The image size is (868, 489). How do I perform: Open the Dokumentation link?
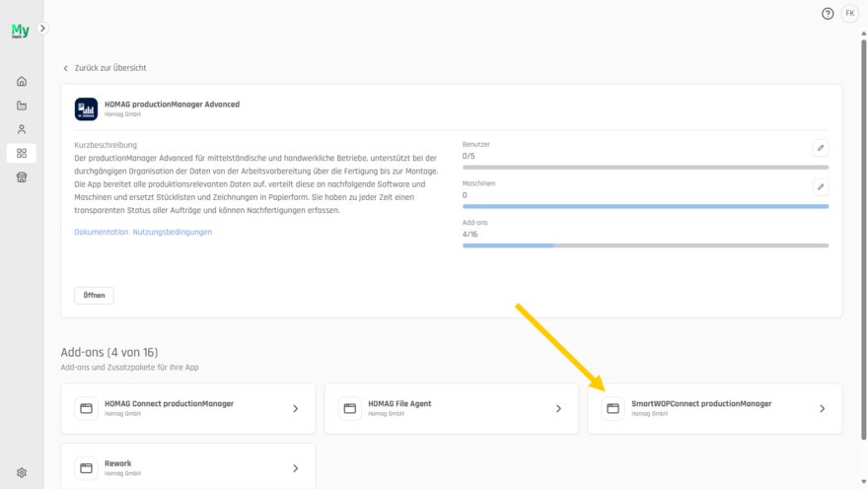click(102, 232)
